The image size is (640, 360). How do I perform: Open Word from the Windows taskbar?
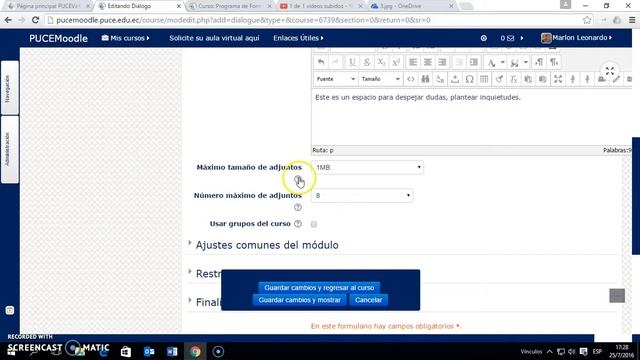point(172,351)
